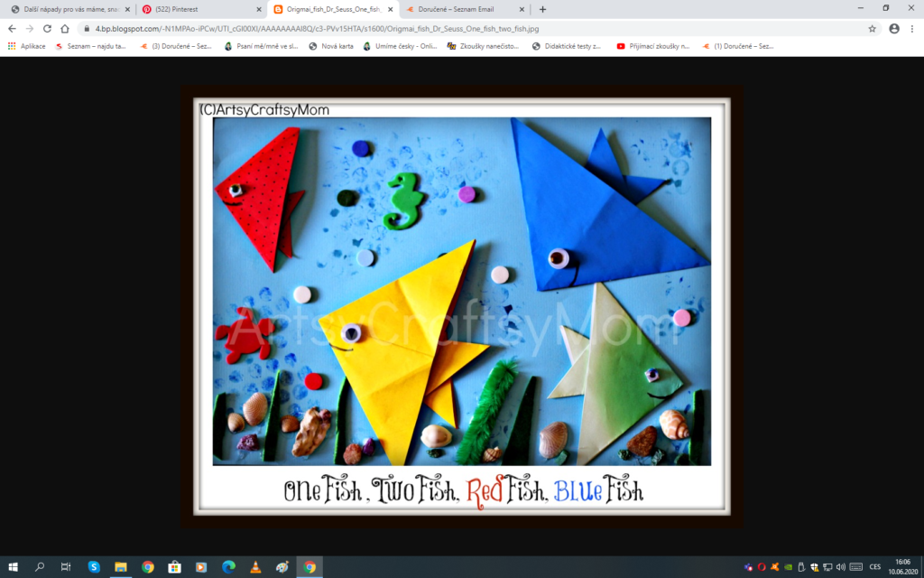Launch VLC media player from taskbar

255,567
